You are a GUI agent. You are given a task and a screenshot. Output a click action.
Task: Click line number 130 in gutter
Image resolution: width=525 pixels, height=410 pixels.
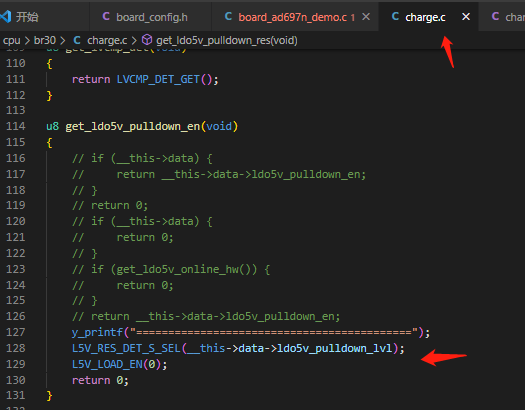16,380
